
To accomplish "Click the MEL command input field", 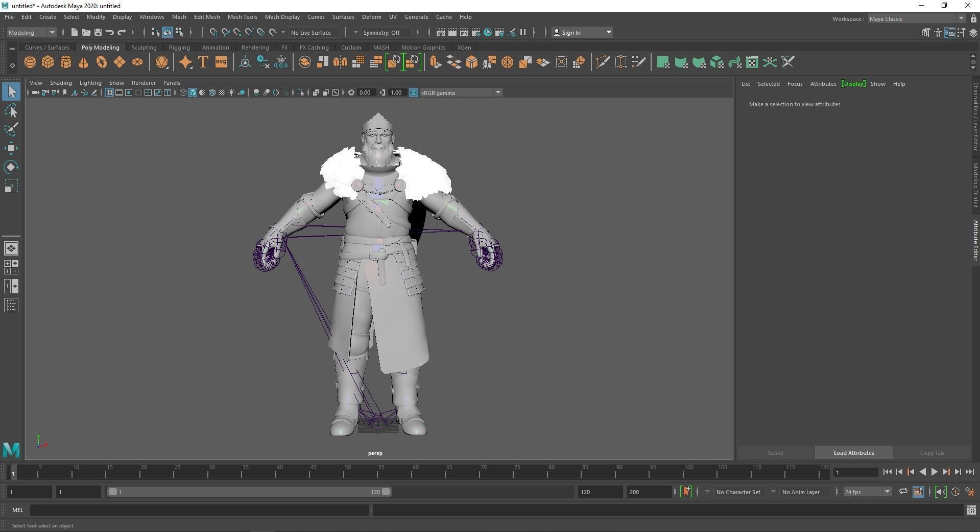I will tap(199, 510).
